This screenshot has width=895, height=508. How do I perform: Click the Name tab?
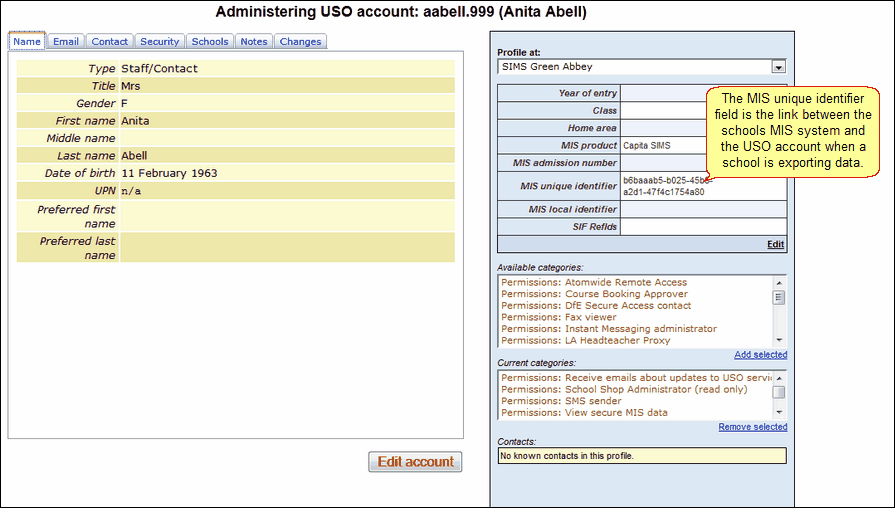[x=27, y=41]
